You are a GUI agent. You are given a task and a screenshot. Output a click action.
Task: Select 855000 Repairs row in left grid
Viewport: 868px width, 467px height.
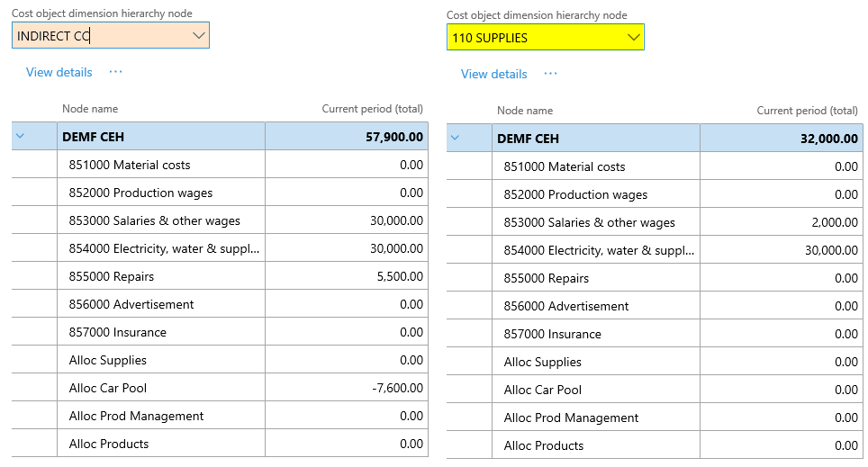pos(111,276)
